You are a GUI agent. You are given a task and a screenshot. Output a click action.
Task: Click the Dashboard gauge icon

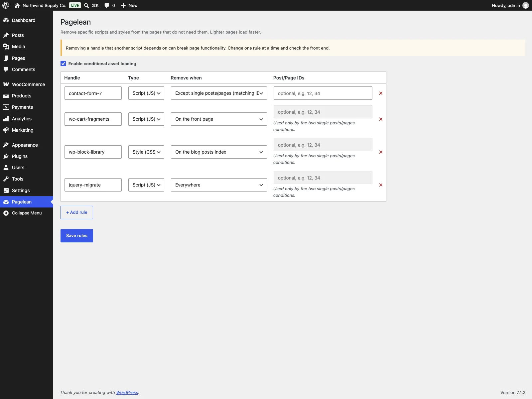pos(6,20)
